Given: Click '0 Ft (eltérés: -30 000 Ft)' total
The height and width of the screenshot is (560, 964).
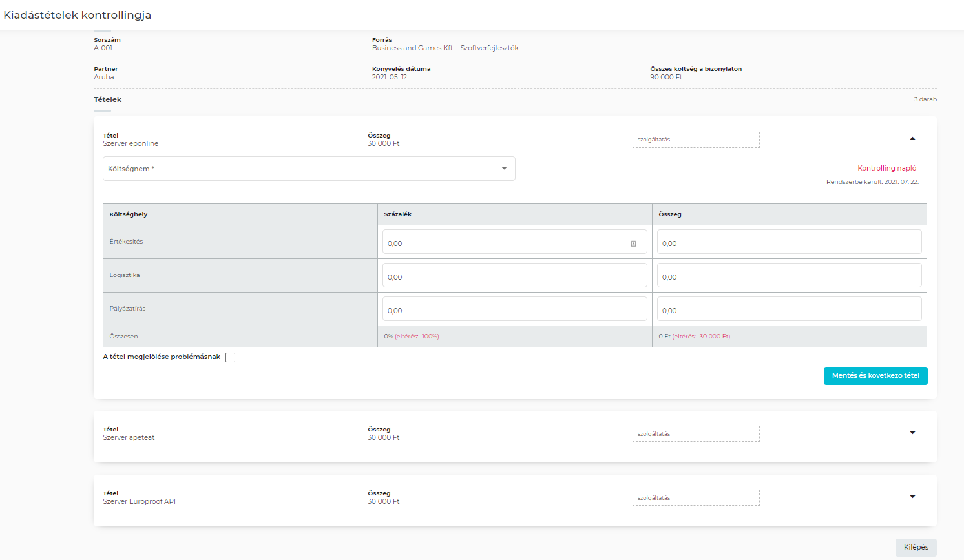Looking at the screenshot, I should (695, 337).
